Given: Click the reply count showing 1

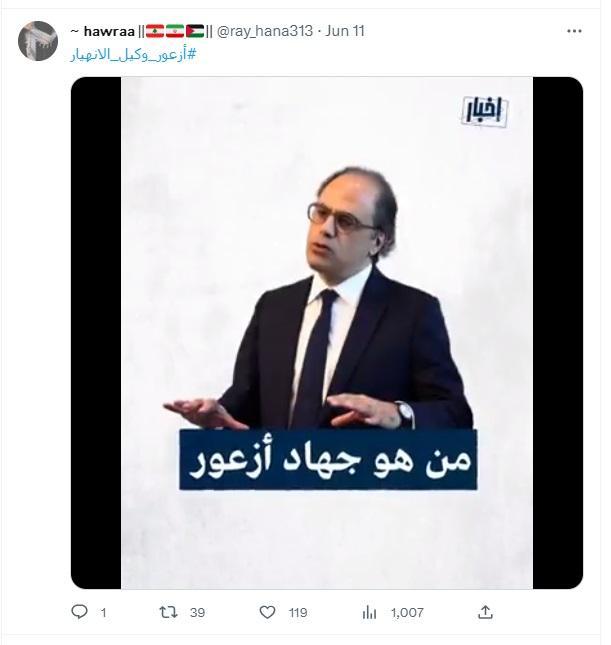Looking at the screenshot, I should (103, 613).
